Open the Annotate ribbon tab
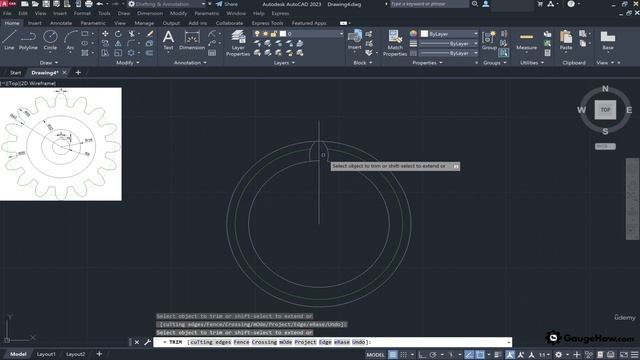Viewport: 640px width, 360px height. pyautogui.click(x=61, y=23)
